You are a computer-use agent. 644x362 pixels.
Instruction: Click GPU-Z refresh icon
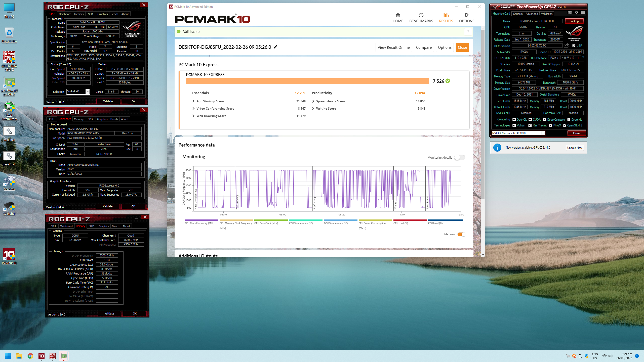[576, 13]
